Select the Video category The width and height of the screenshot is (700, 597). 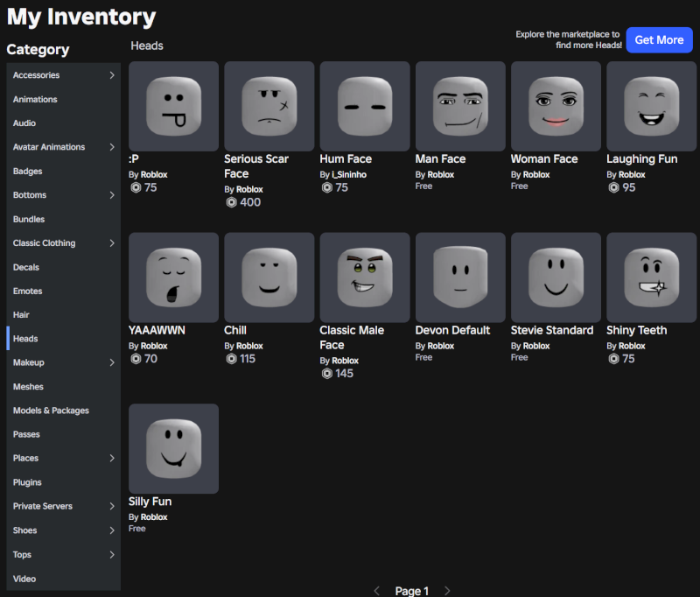pyautogui.click(x=63, y=579)
